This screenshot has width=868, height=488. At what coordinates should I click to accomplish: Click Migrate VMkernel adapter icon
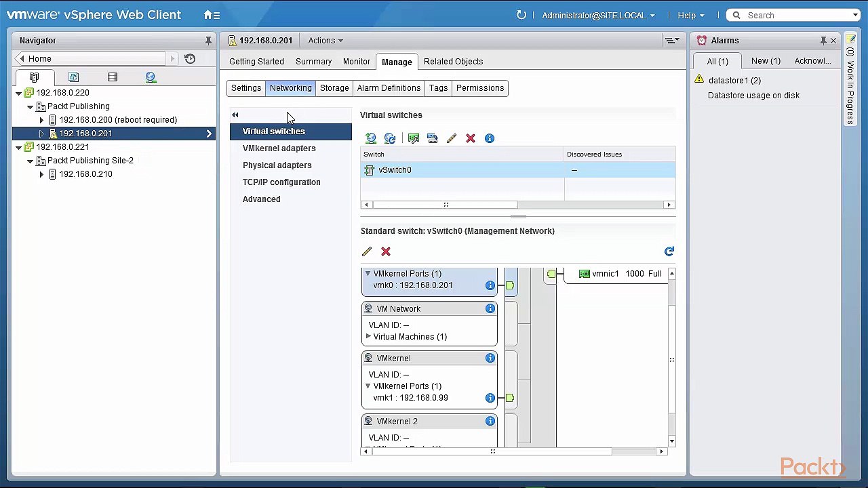click(x=433, y=138)
